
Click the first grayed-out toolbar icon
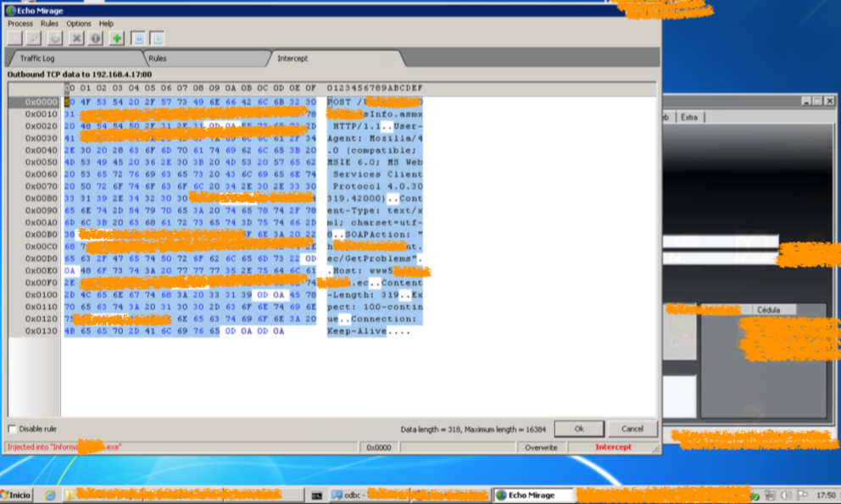pyautogui.click(x=15, y=38)
